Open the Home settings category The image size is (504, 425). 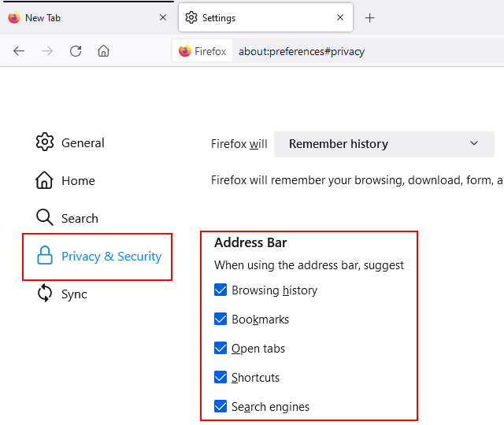(65, 180)
